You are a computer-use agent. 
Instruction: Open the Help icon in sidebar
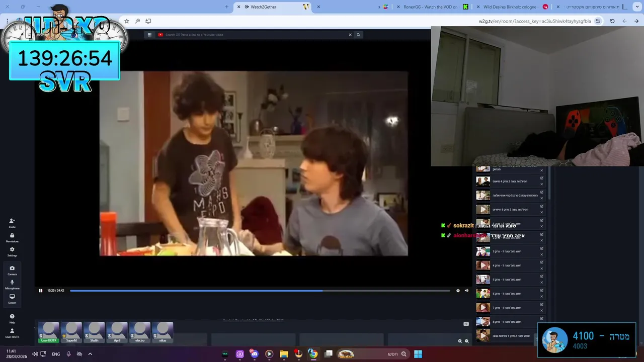click(12, 319)
